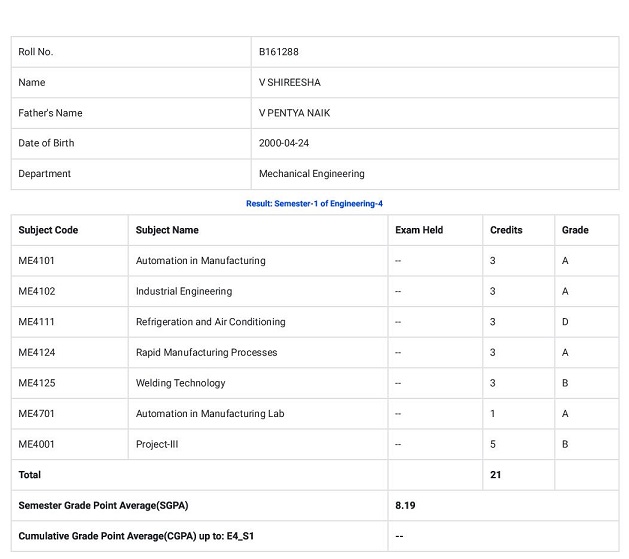Click grade D for Refrigeration and Air Conditioning

[565, 322]
